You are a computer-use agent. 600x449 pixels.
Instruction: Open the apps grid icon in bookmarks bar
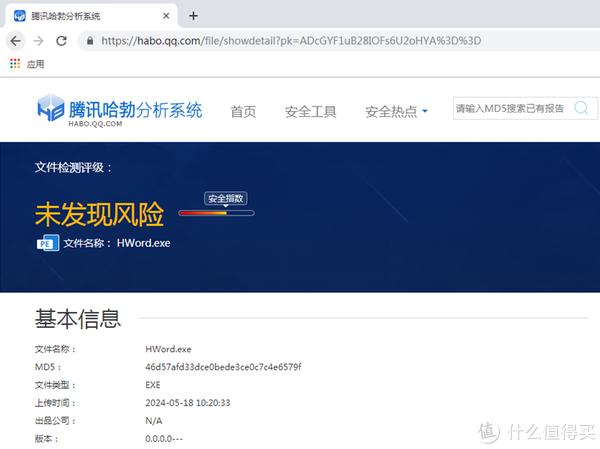click(x=15, y=64)
